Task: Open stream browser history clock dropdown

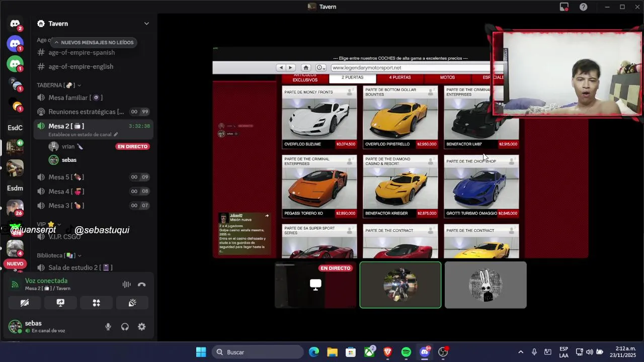Action: click(321, 67)
